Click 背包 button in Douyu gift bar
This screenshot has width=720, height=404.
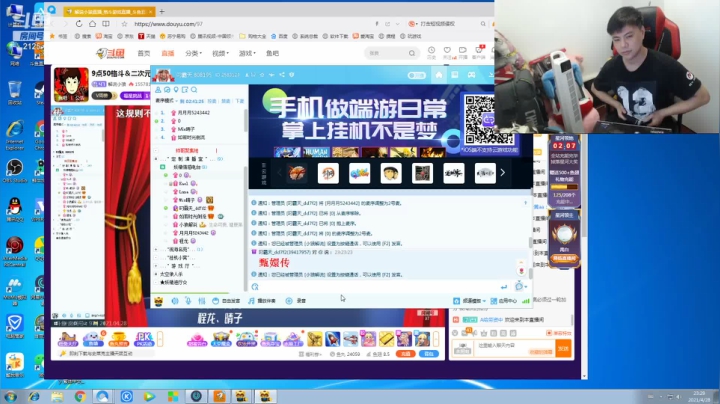coord(428,354)
